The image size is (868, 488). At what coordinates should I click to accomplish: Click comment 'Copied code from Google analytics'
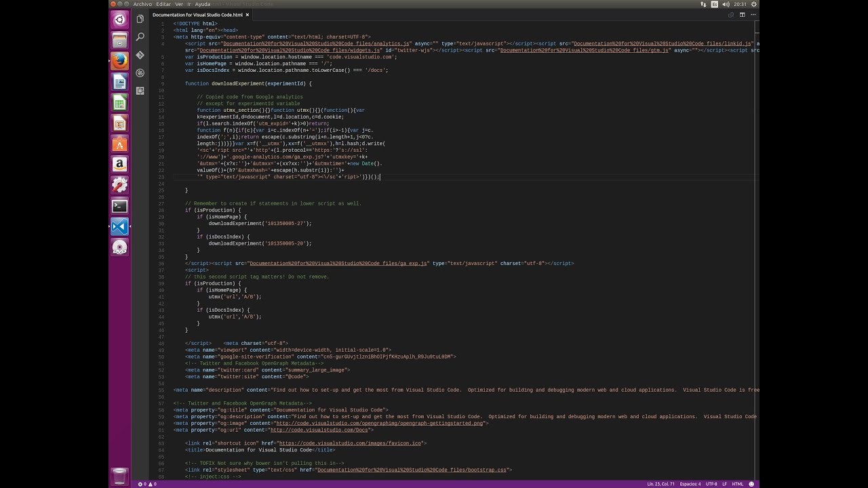pyautogui.click(x=250, y=97)
